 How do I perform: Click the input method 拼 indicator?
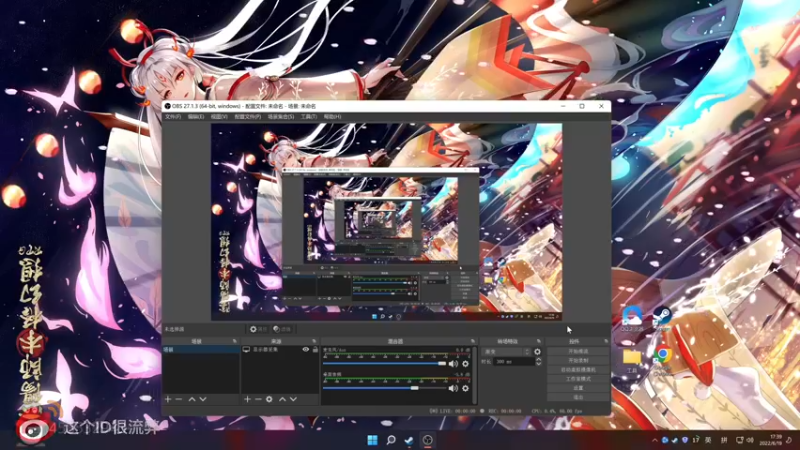[723, 440]
